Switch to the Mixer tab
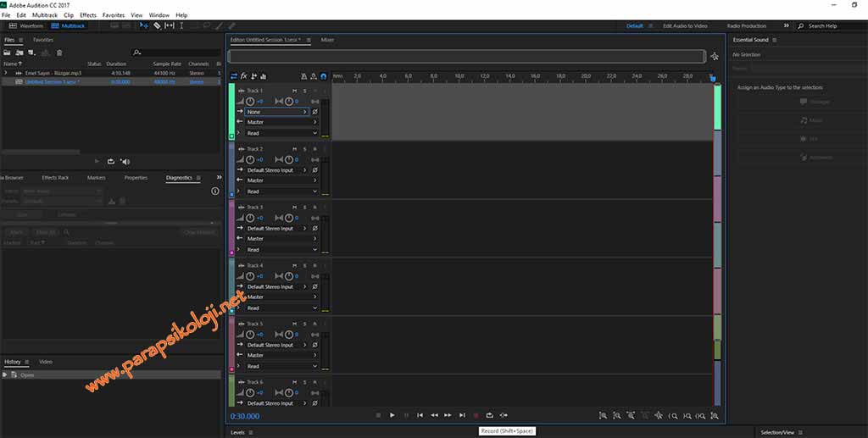 (x=327, y=40)
